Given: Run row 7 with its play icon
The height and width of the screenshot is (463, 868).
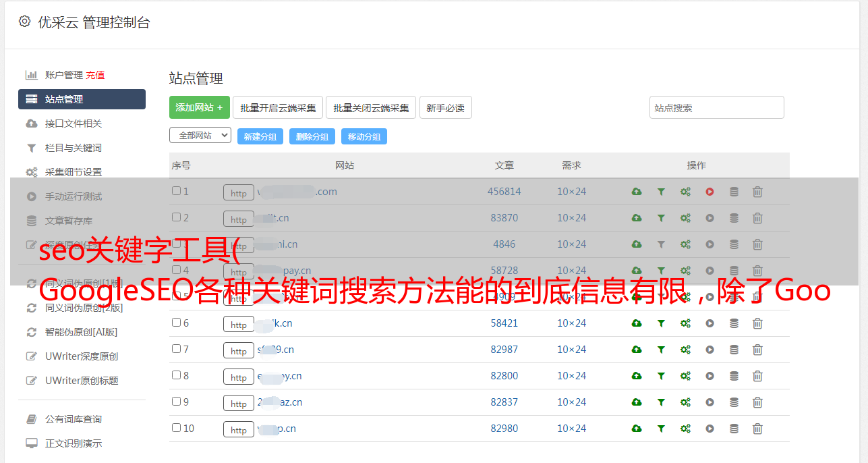Looking at the screenshot, I should tap(710, 350).
